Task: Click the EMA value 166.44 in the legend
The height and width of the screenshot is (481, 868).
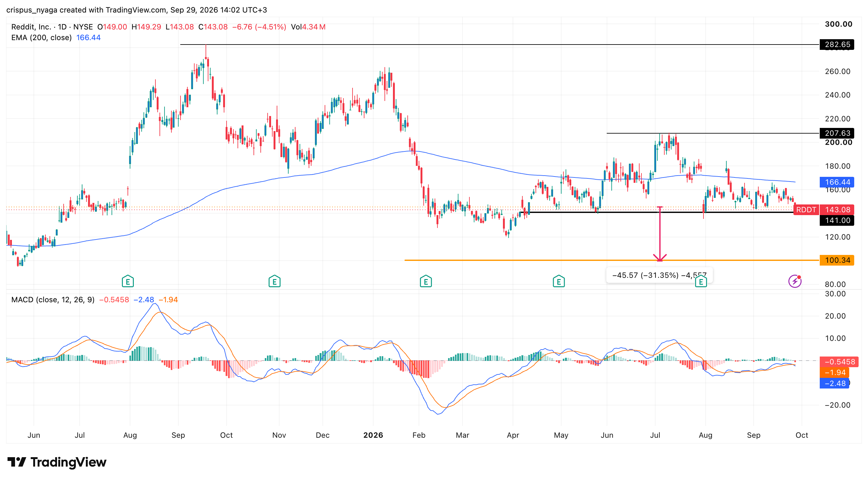Action: 89,37
